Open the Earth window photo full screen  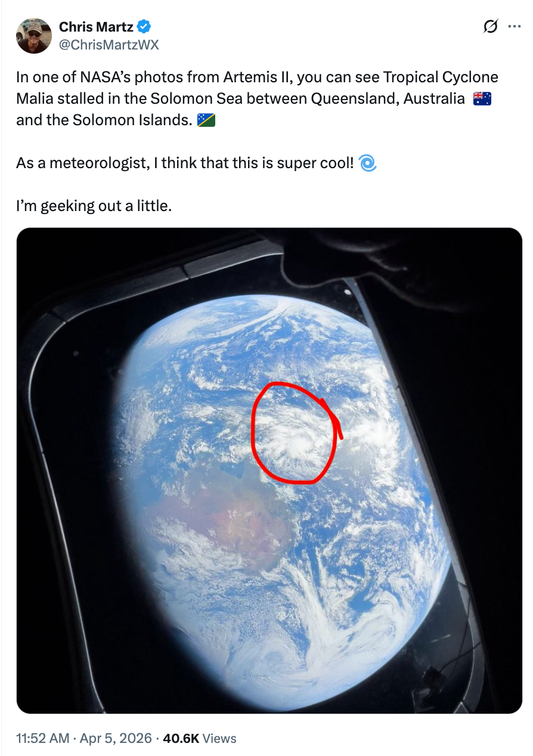(x=266, y=470)
